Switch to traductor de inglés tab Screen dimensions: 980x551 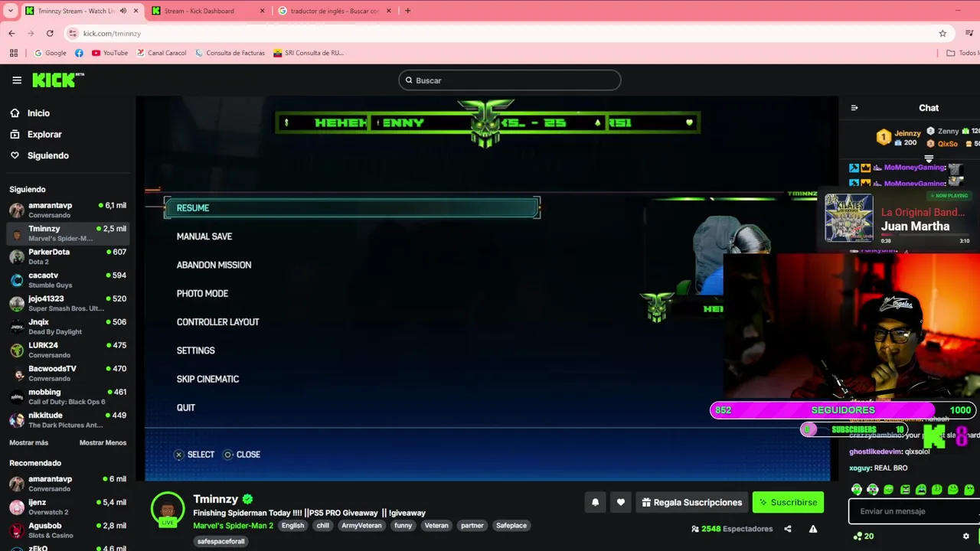pos(335,11)
